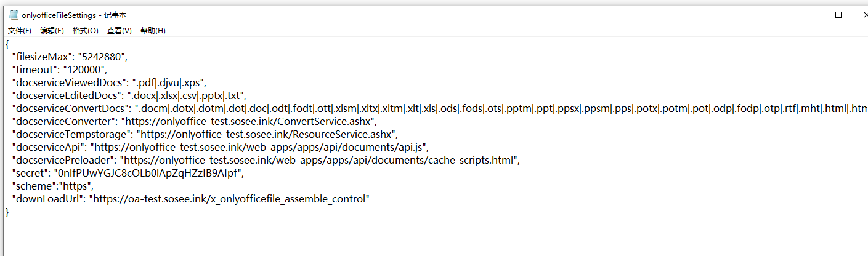Place cursor on the "filesizeMax" key
Image resolution: width=868 pixels, height=256 pixels.
coord(42,57)
